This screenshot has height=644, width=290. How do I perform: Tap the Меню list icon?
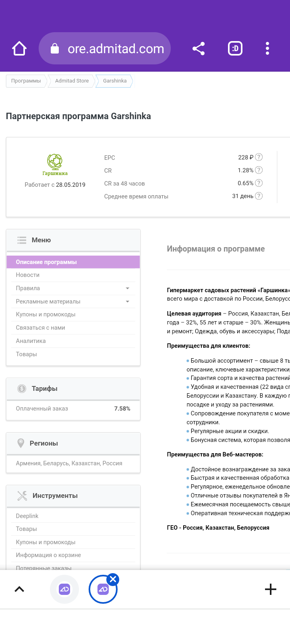click(x=22, y=240)
